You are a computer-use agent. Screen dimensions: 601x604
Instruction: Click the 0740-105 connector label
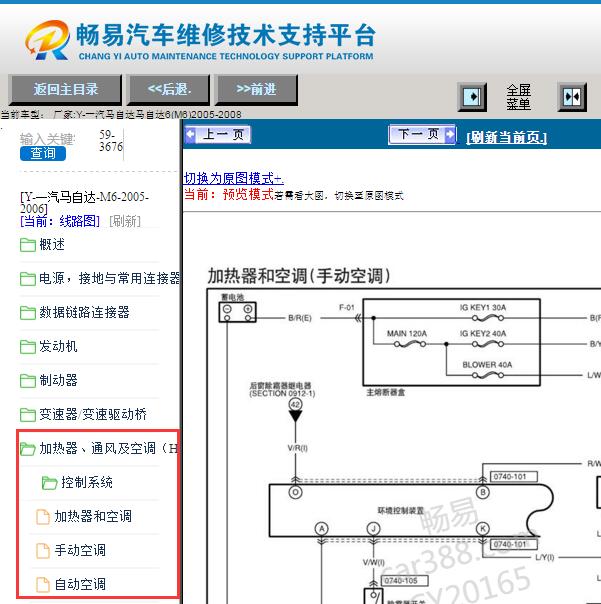pyautogui.click(x=405, y=581)
